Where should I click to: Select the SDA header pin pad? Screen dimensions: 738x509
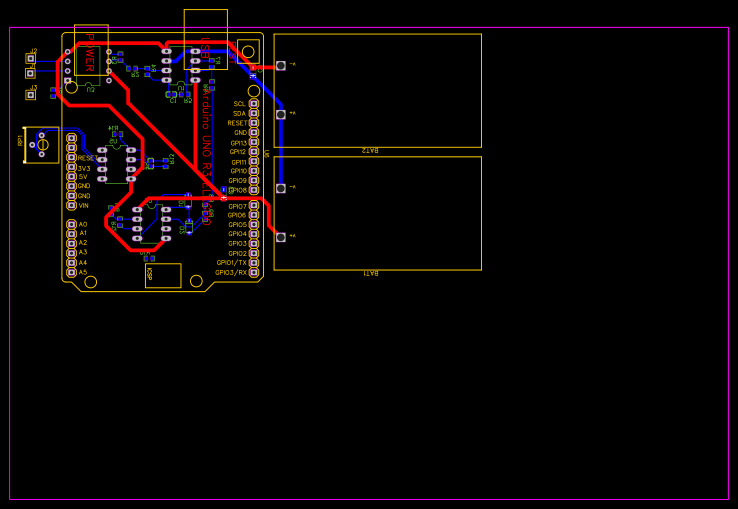(254, 114)
